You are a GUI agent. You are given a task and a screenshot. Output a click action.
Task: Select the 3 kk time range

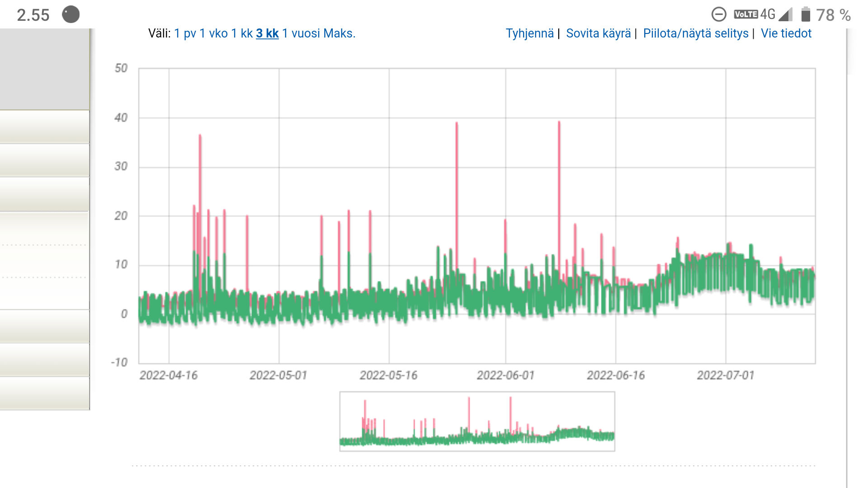pyautogui.click(x=267, y=33)
